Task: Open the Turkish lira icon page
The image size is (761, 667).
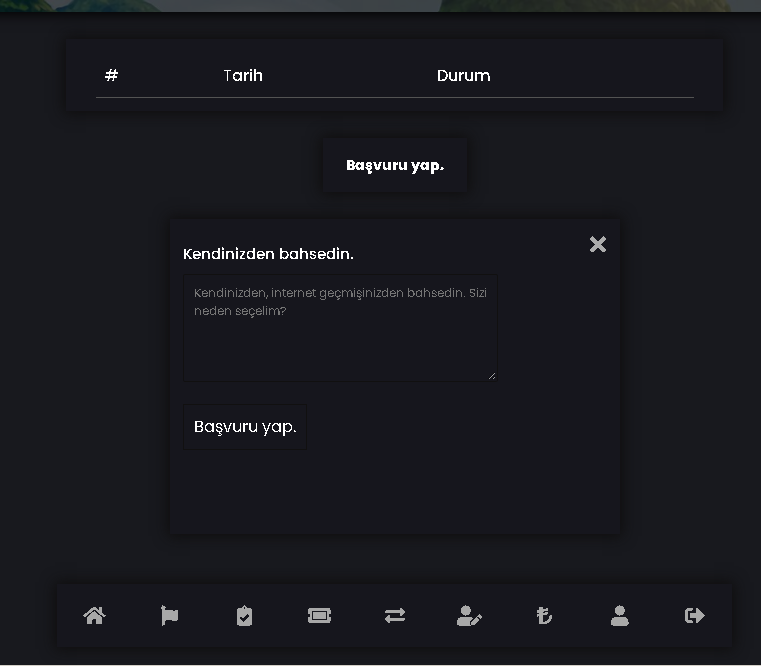Action: [x=544, y=616]
